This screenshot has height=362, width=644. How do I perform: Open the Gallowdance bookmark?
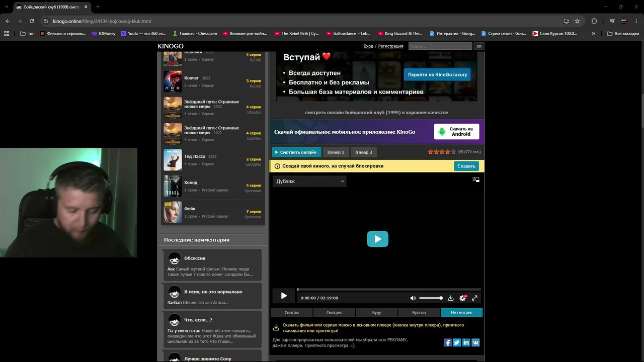click(x=349, y=34)
